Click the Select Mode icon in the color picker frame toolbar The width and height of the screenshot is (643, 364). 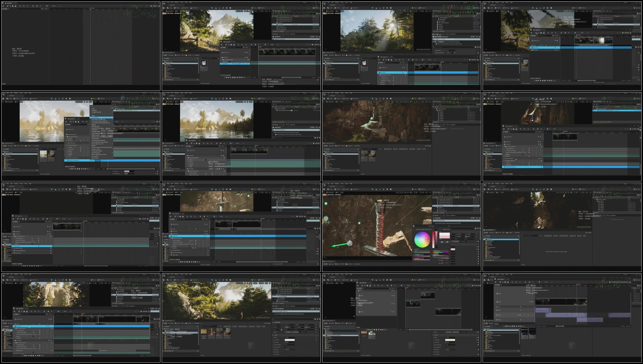coord(373,189)
